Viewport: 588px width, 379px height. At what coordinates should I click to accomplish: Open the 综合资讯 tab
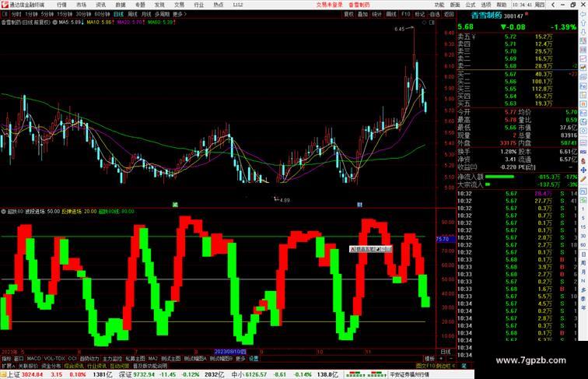click(x=74, y=366)
